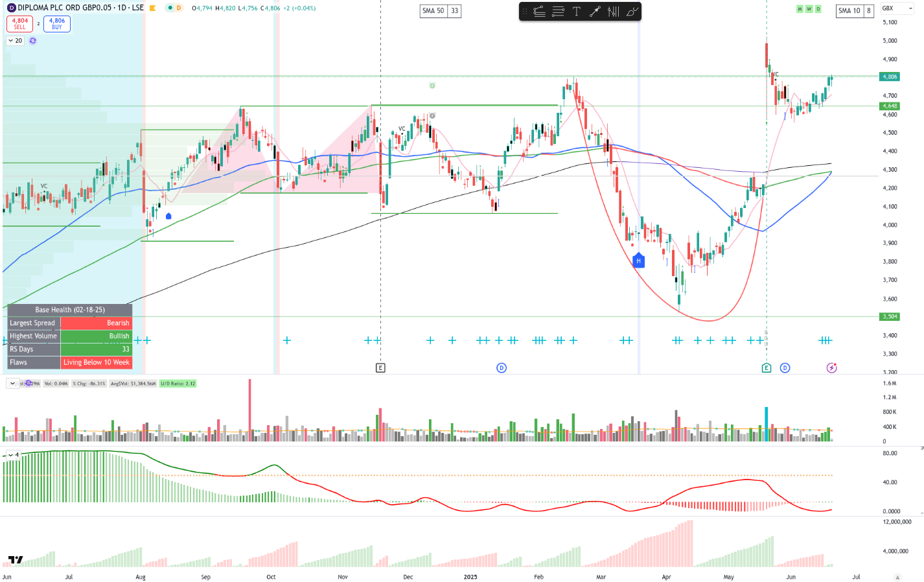This screenshot has width=924, height=582.
Task: Expand the lower indicator legend showing 4
Action: (x=13, y=455)
